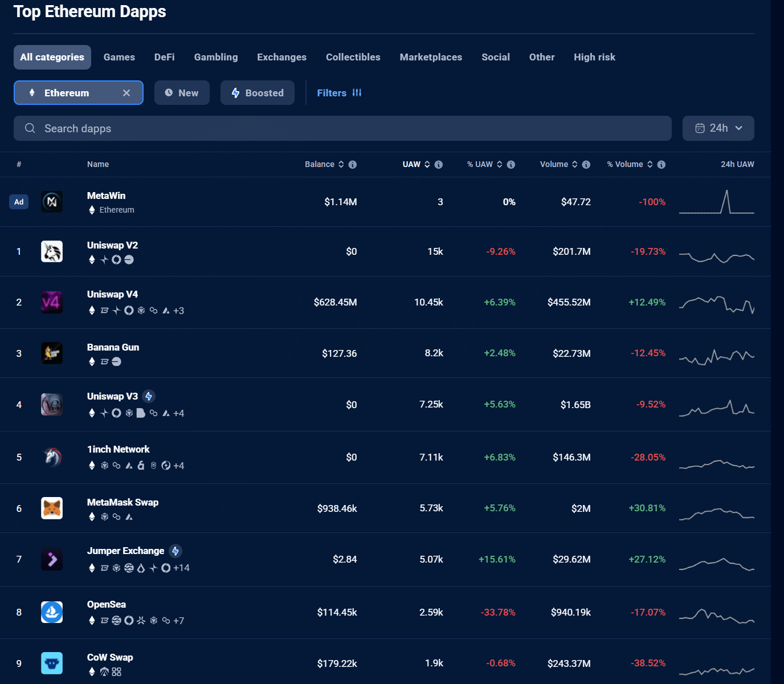This screenshot has width=784, height=684.
Task: Expand the +3 chains on Uniswap V4
Action: [x=179, y=311]
